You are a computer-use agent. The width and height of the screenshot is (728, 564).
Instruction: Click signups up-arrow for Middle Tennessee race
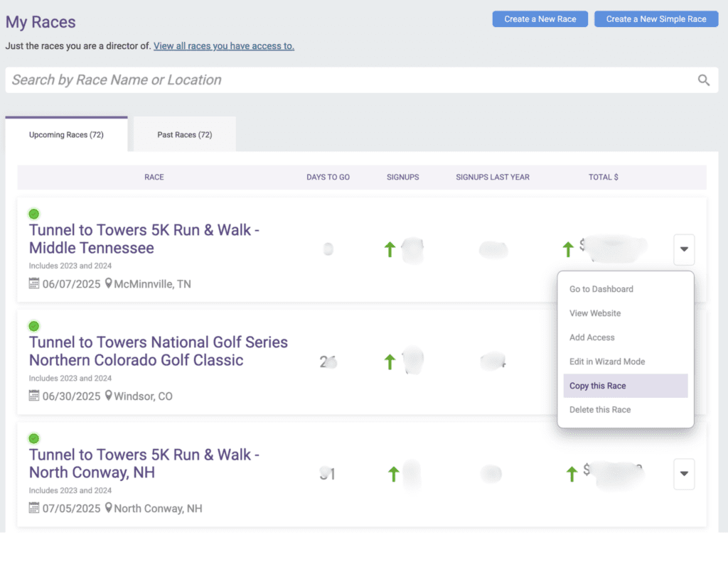(390, 249)
